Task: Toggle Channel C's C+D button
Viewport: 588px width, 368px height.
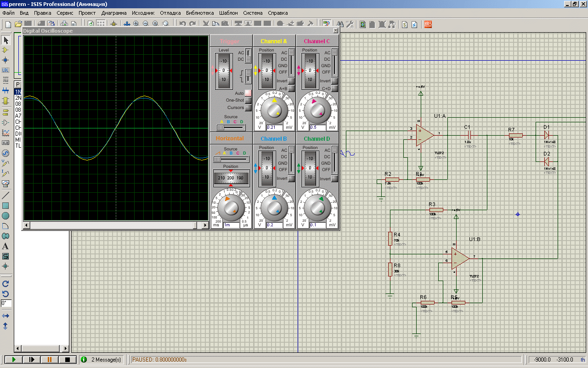Action: (335, 88)
